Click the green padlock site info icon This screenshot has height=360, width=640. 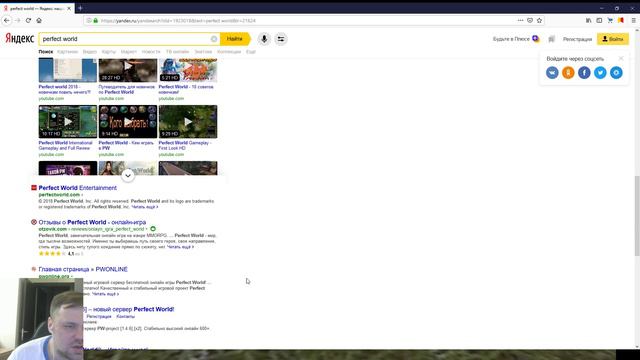click(96, 20)
